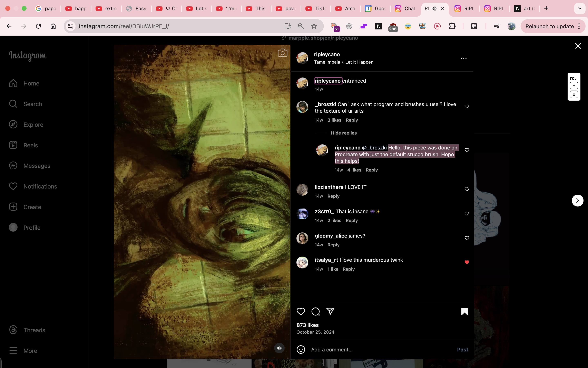View 3 likes on _broszki's comment
588x368 pixels.
click(334, 120)
